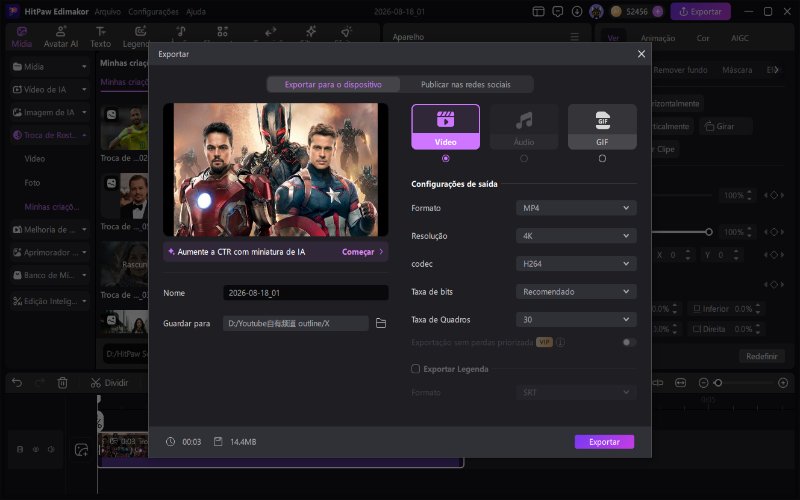Adjust the timeline zoom slider handle
The height and width of the screenshot is (500, 800).
click(718, 383)
